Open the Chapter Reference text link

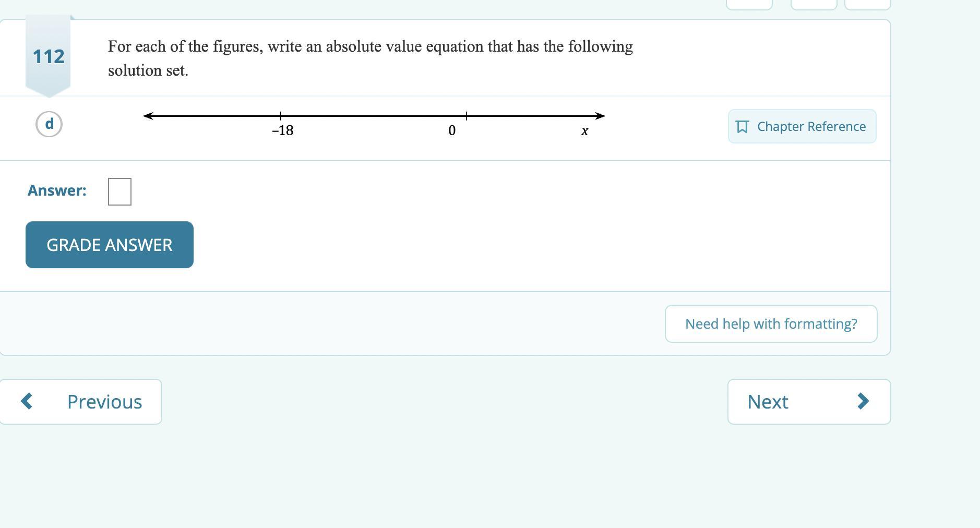[811, 127]
